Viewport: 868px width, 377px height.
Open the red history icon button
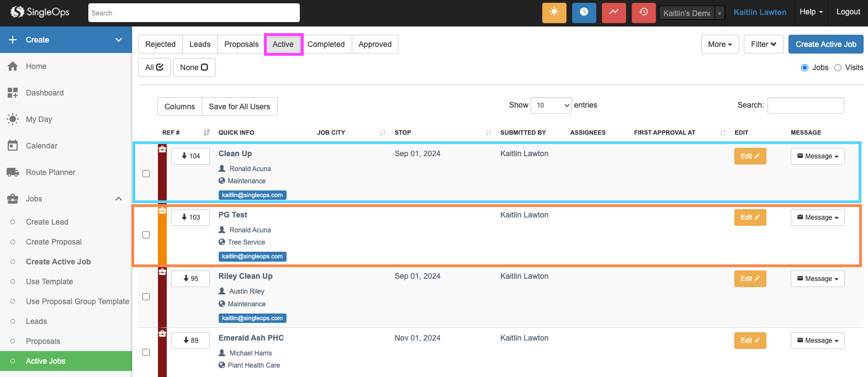643,12
